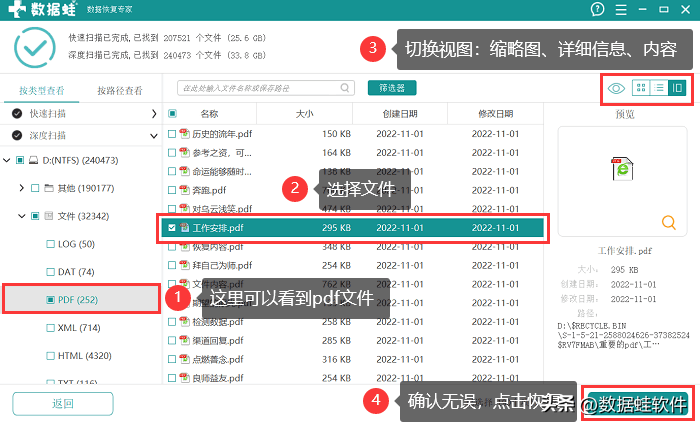Check the LOG (50) checkbox
700x426 pixels.
pos(50,244)
